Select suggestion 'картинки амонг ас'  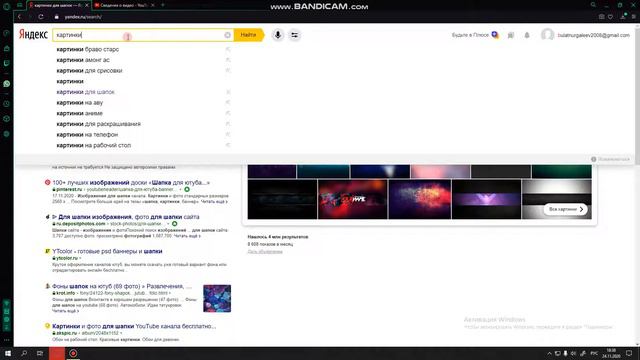(83, 60)
